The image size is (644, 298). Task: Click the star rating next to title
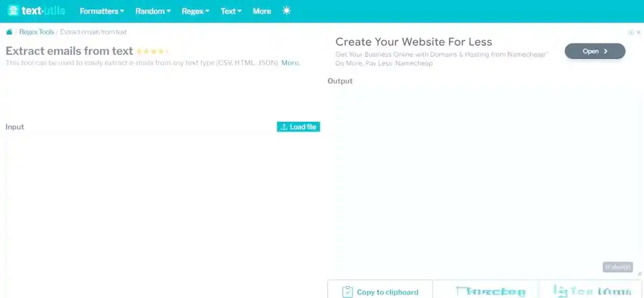(x=153, y=51)
